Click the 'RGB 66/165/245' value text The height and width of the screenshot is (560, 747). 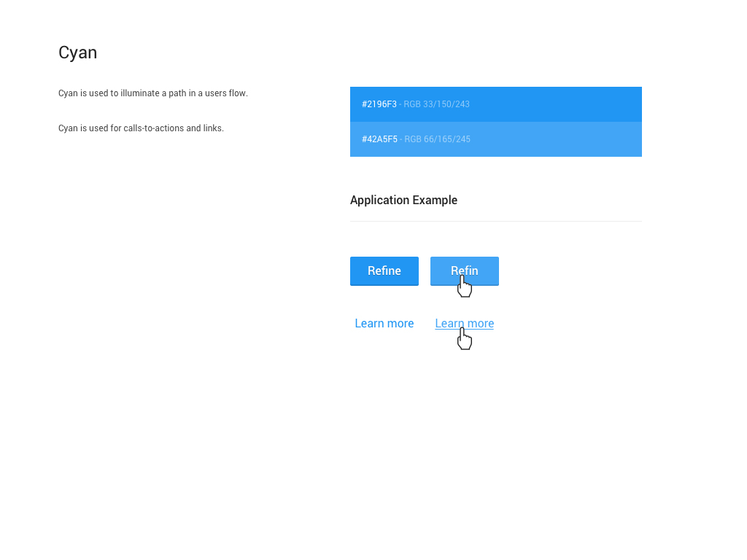[438, 139]
